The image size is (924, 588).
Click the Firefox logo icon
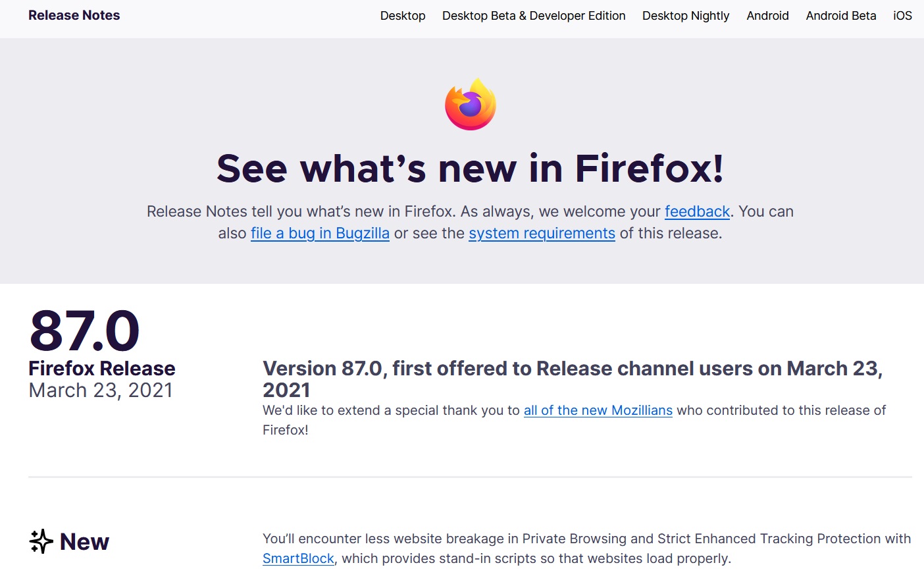click(471, 104)
